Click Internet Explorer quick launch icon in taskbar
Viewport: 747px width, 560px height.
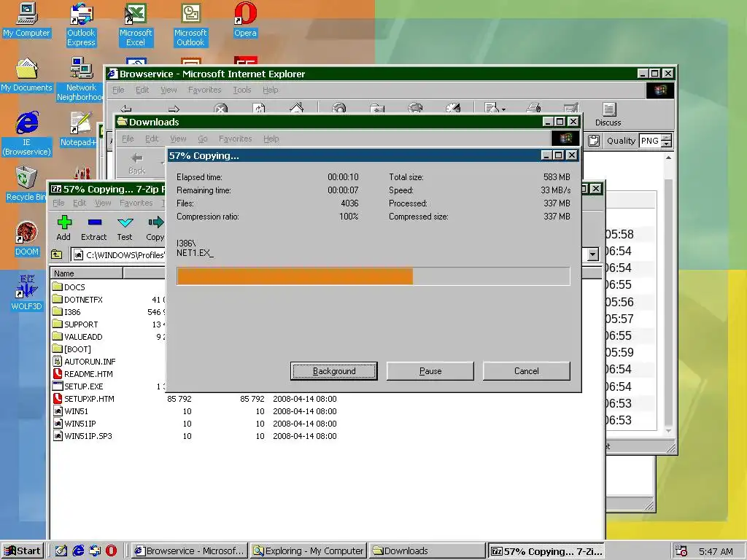78,551
